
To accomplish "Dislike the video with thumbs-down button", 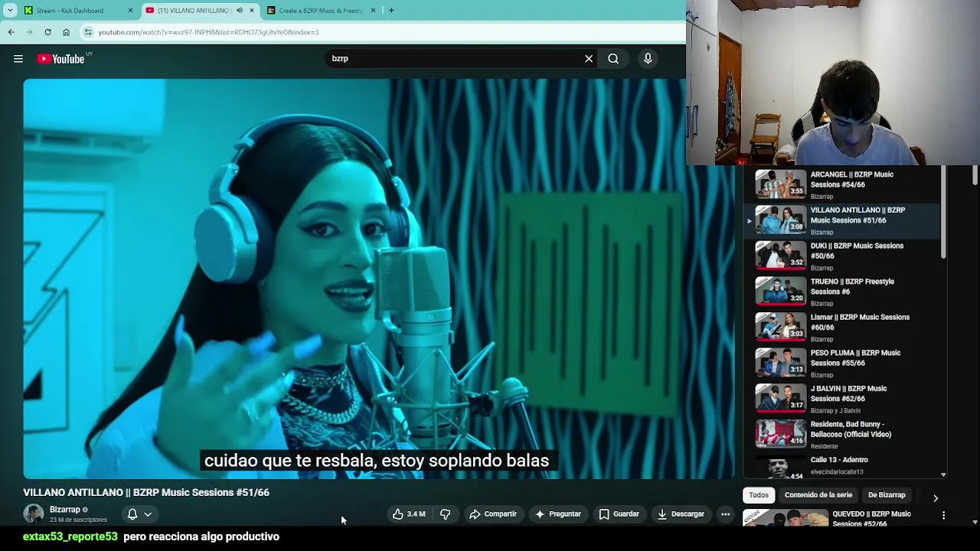I will point(445,514).
